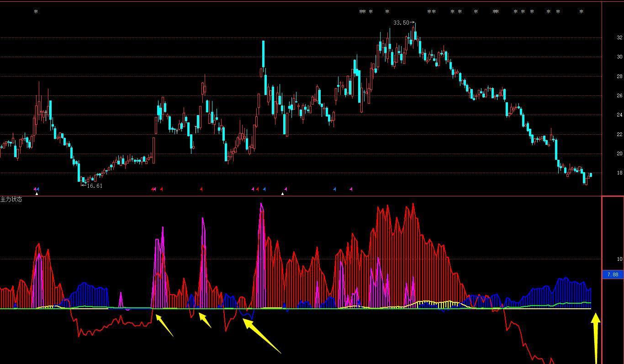The height and width of the screenshot is (364, 624).
Task: Click the 26 price axis label
Action: coord(619,95)
